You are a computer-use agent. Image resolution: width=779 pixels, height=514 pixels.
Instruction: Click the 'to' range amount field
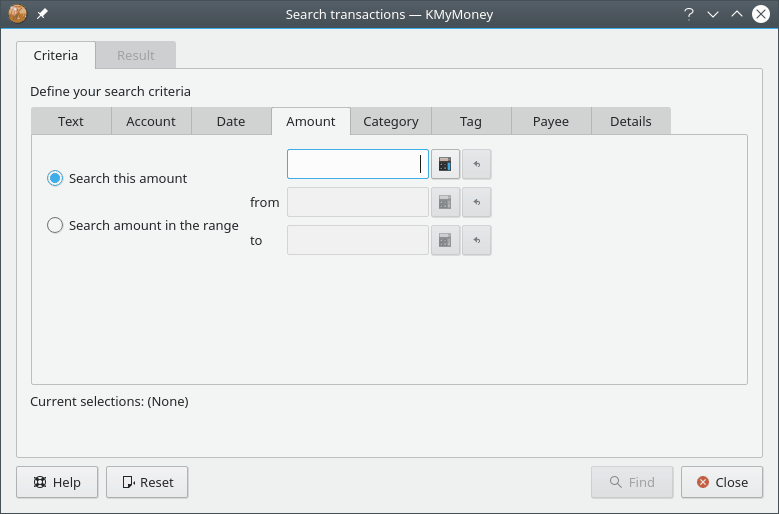click(358, 240)
